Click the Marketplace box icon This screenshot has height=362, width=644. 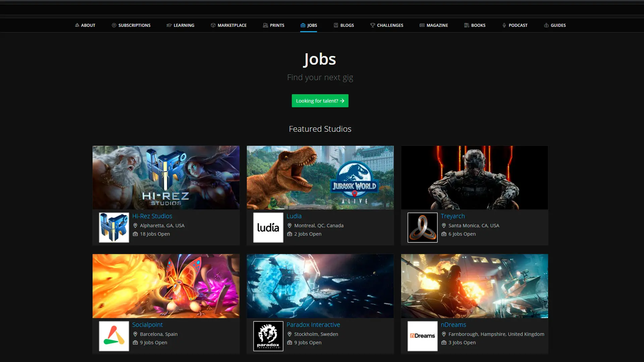pos(213,25)
